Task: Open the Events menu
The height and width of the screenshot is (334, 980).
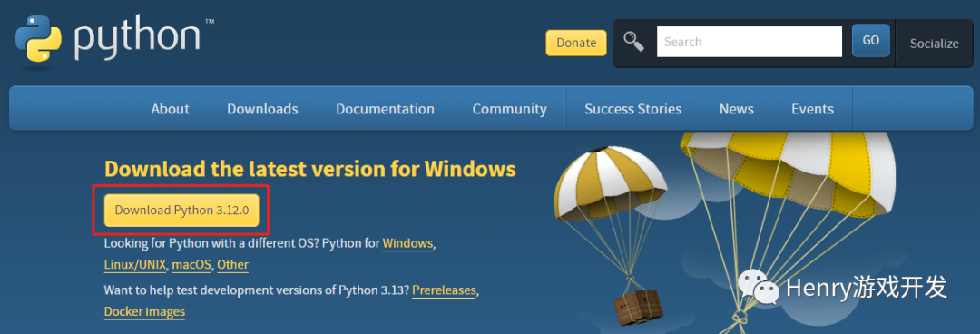Action: click(812, 109)
